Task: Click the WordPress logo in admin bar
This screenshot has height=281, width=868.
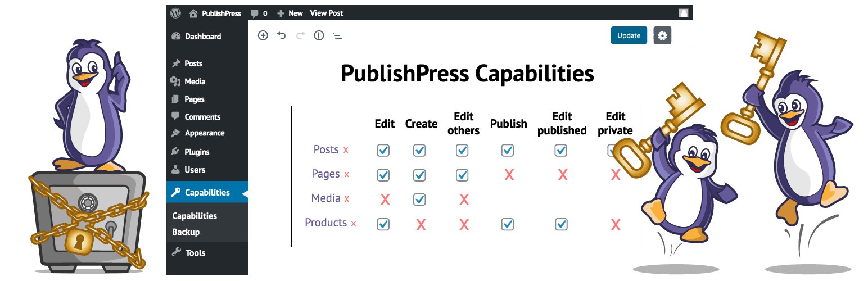Action: (177, 13)
